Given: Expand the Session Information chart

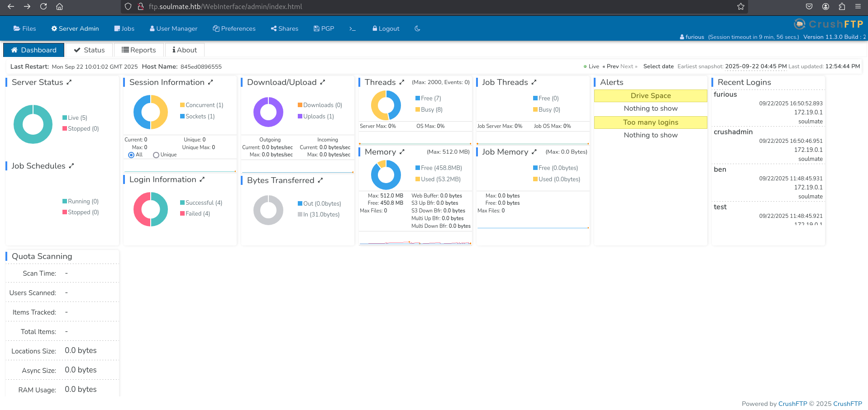Looking at the screenshot, I should (210, 82).
